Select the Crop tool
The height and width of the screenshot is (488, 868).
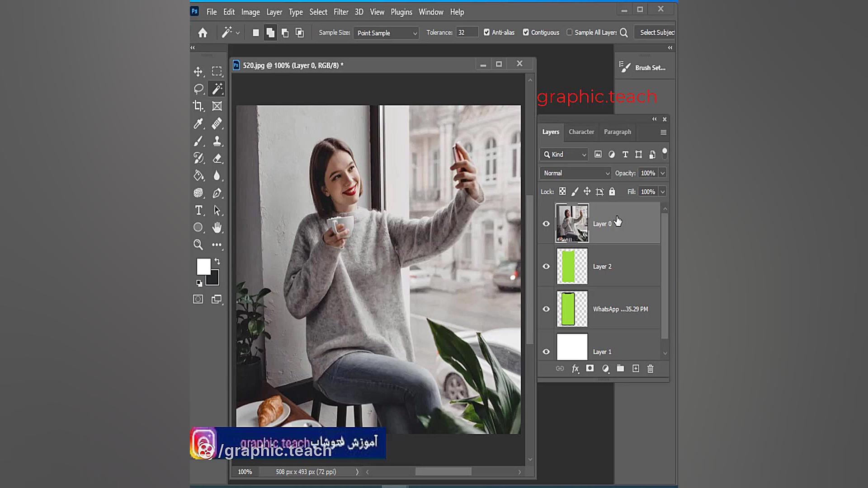pyautogui.click(x=198, y=106)
